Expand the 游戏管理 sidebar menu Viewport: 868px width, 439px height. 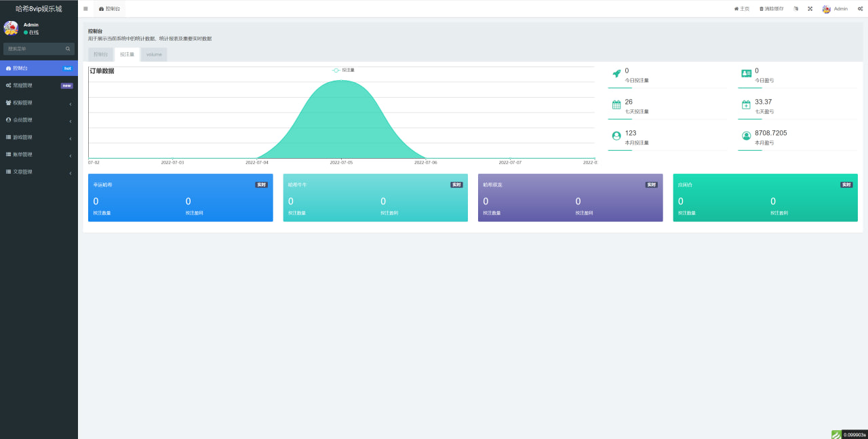click(x=39, y=138)
